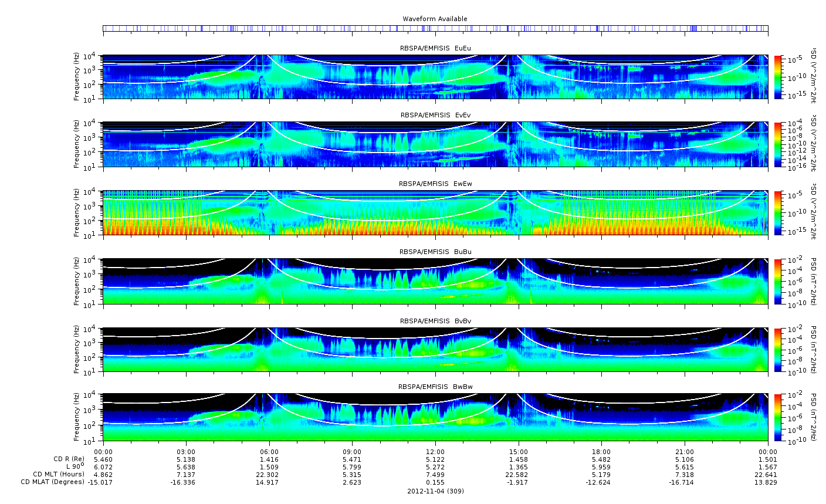Click the EvEv spectrogram color bar
826x504 pixels.
click(x=778, y=144)
